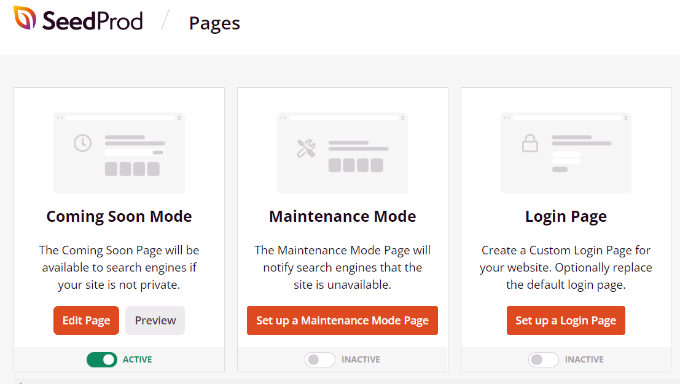Viewport: 680px width, 384px height.
Task: Preview the Coming Soon page
Action: (x=155, y=320)
